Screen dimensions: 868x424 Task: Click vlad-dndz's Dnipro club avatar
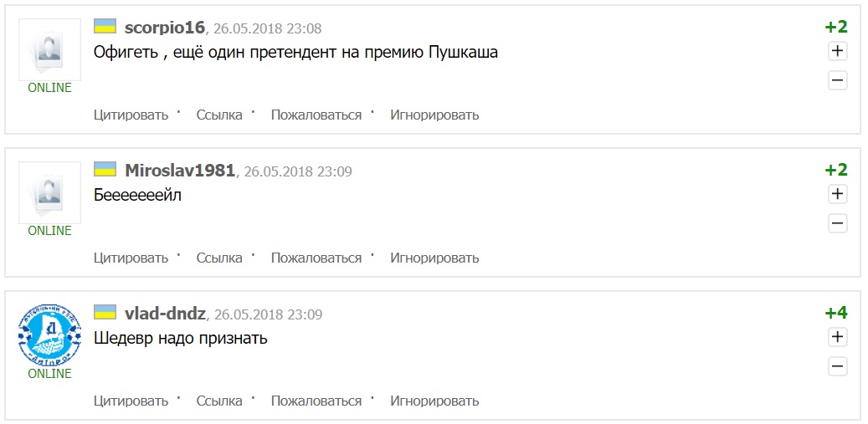(x=49, y=335)
